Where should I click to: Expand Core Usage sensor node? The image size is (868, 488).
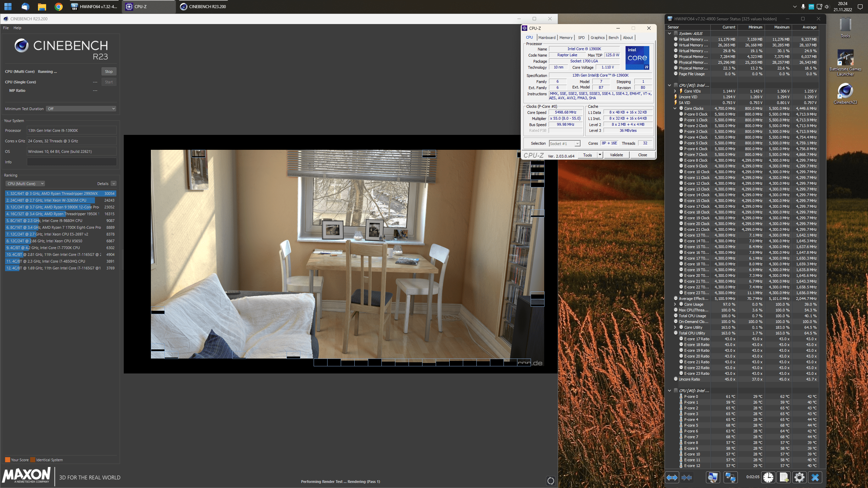coord(675,304)
